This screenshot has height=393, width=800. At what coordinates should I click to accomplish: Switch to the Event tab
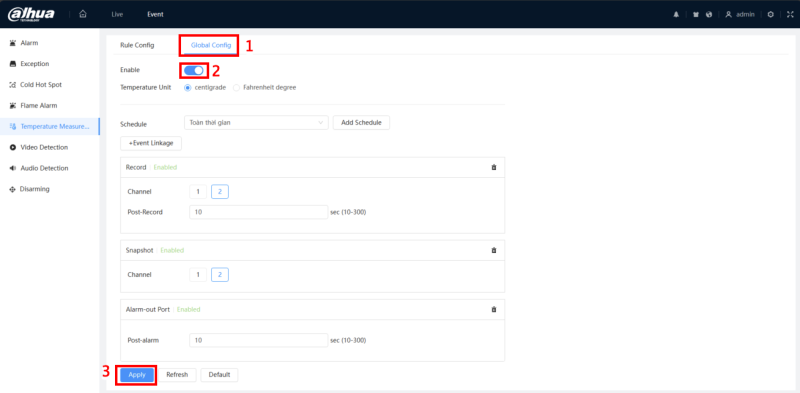[155, 14]
